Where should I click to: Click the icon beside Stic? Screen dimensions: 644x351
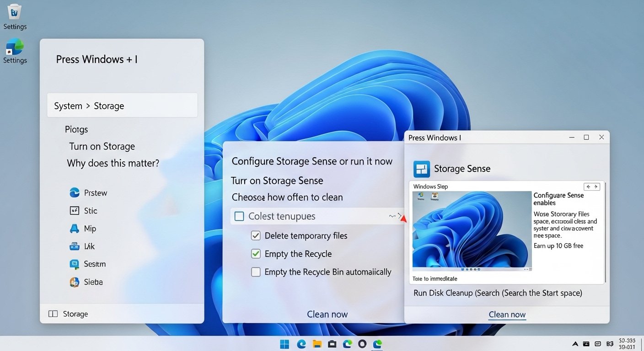(x=75, y=211)
